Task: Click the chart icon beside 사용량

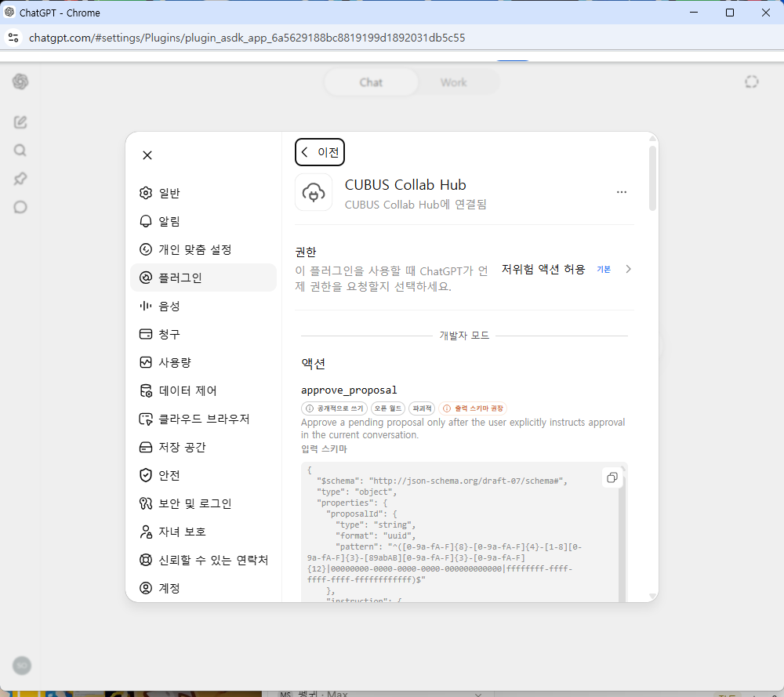Action: point(146,362)
